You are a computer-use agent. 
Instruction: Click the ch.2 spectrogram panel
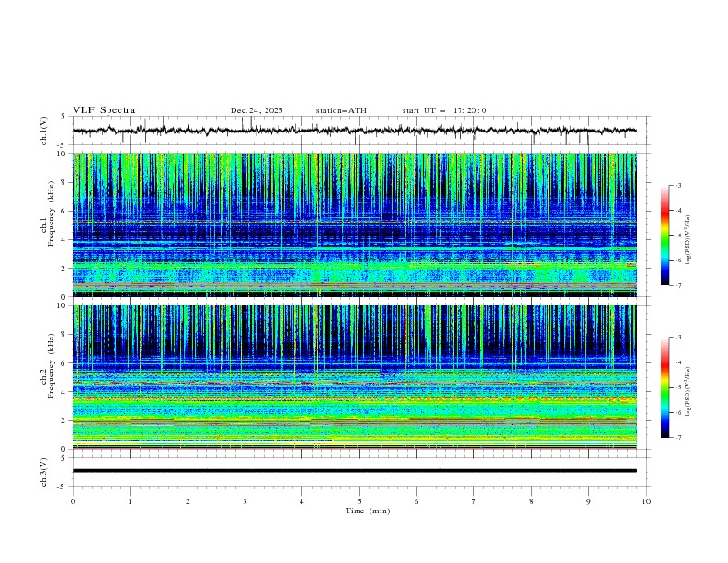coord(355,377)
